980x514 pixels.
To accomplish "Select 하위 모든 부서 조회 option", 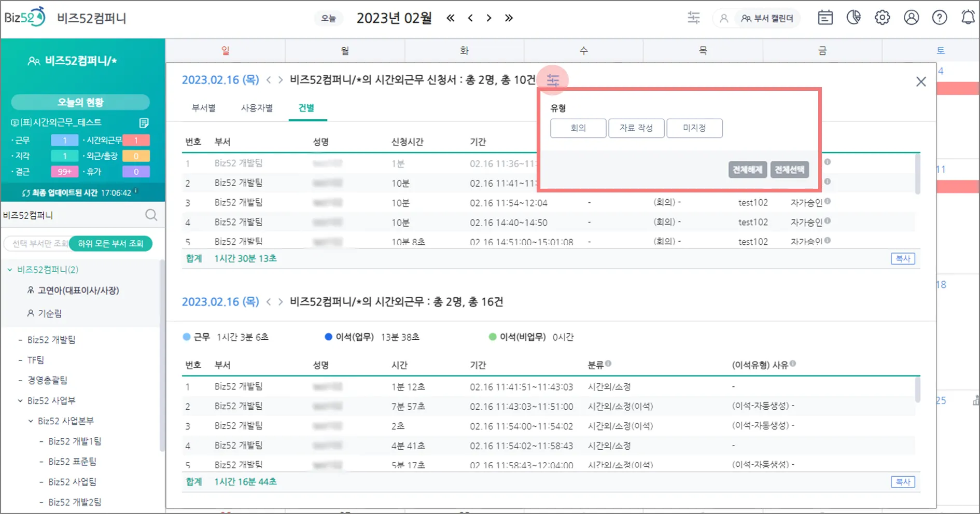I will coord(110,243).
